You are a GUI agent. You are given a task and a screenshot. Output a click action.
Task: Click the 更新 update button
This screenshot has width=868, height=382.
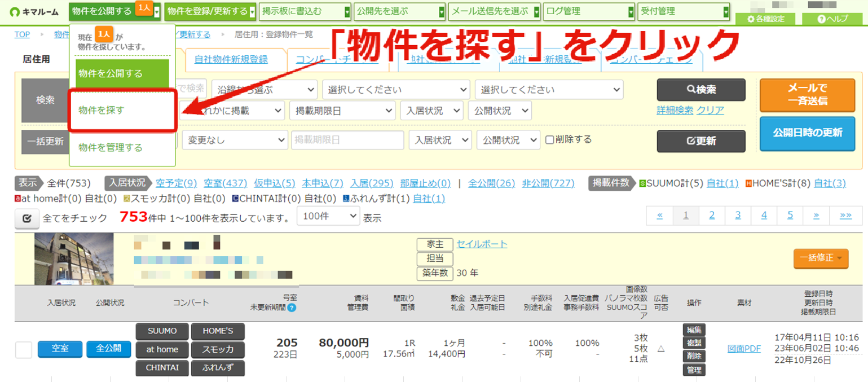pyautogui.click(x=701, y=141)
